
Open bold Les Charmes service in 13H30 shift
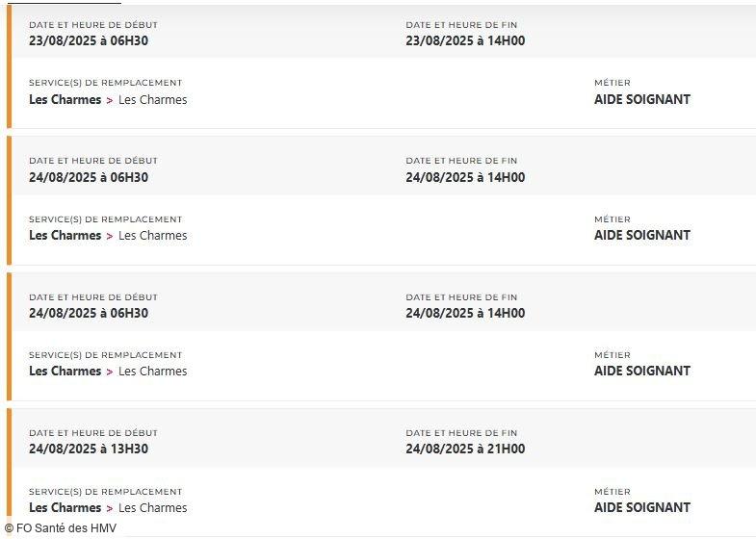click(65, 507)
